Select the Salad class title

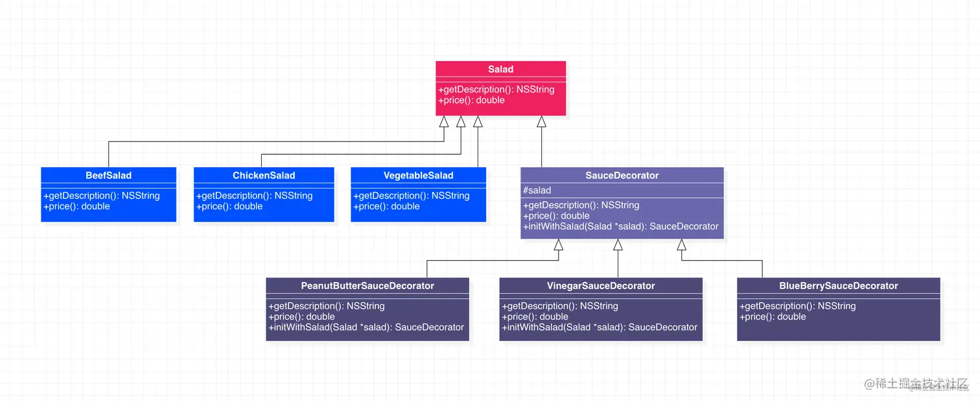click(500, 69)
